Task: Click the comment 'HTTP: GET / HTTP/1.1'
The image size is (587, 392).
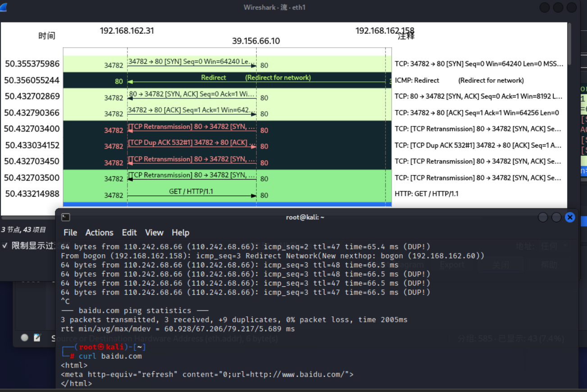Action: 426,194
